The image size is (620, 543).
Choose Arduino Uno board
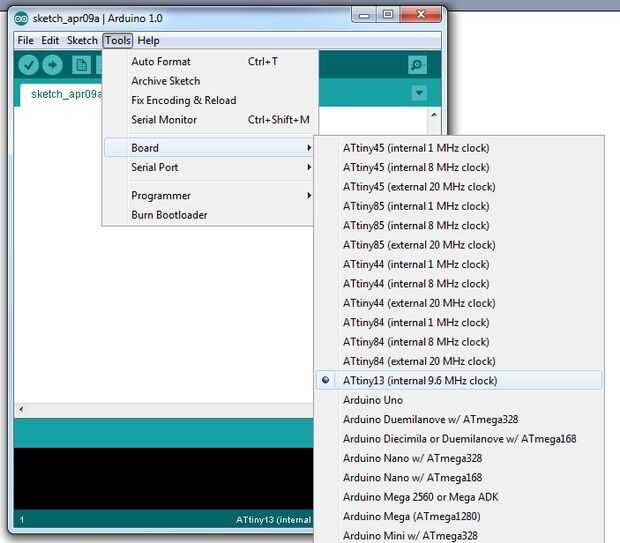click(459, 400)
